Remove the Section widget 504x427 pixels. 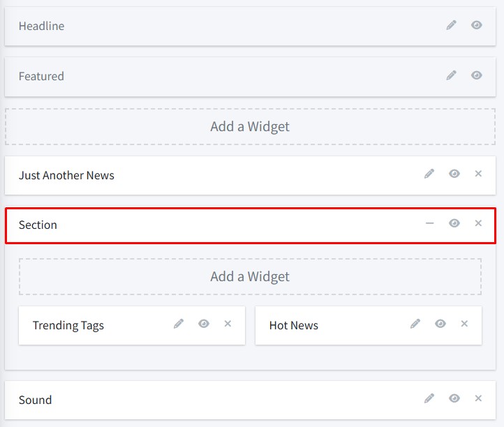(478, 223)
